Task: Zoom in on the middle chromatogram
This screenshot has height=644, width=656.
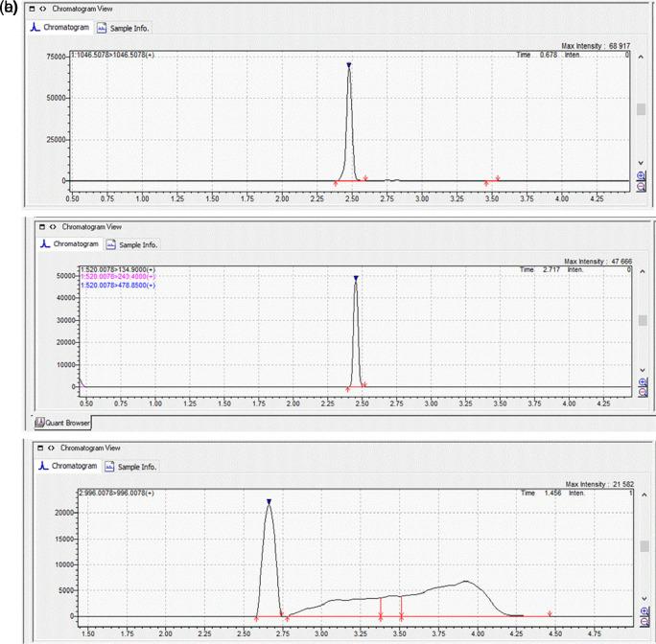Action: 643,382
